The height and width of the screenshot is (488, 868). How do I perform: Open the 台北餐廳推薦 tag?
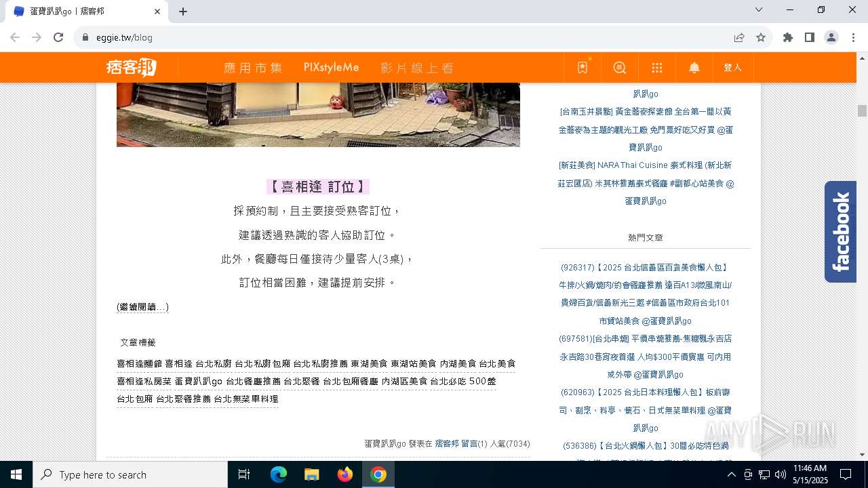click(x=253, y=382)
